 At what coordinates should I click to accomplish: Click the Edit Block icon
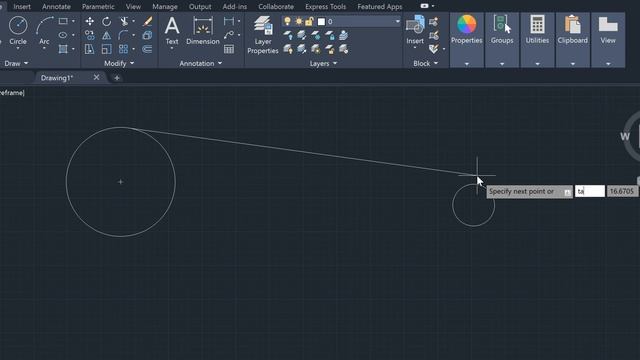pos(434,35)
